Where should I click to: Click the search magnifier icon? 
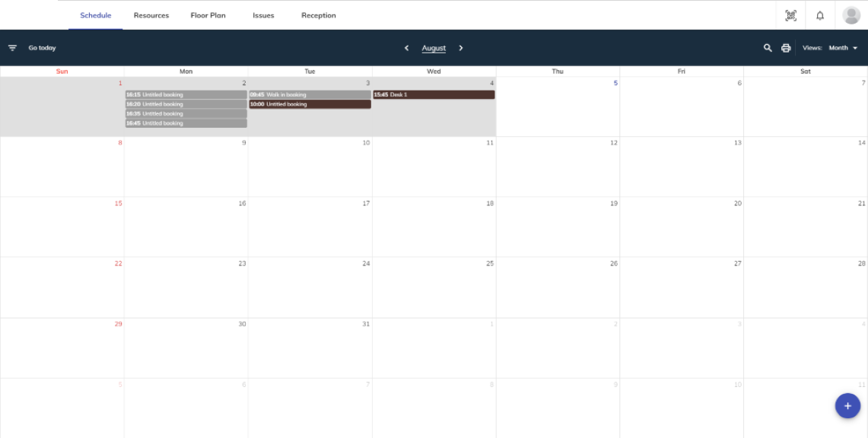click(768, 48)
